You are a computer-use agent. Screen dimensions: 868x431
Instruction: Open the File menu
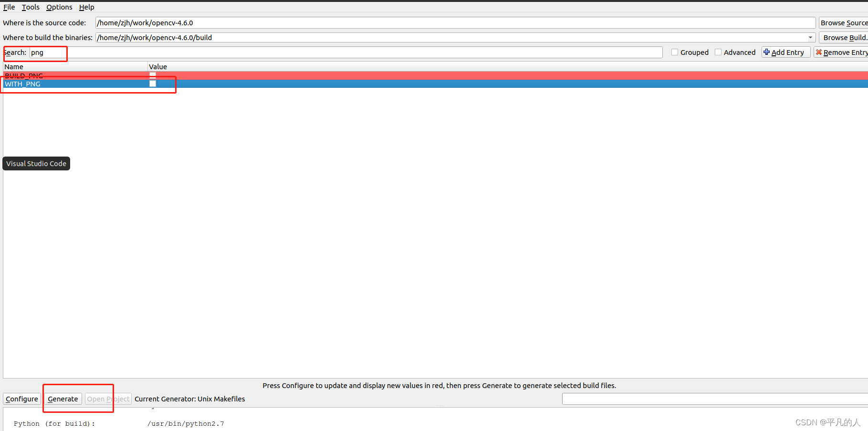tap(9, 7)
